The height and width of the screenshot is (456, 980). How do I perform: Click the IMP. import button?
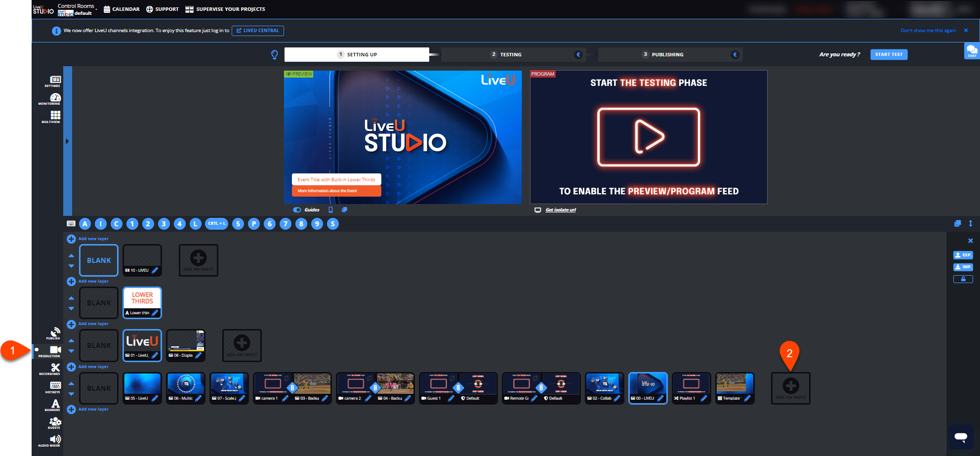[963, 267]
